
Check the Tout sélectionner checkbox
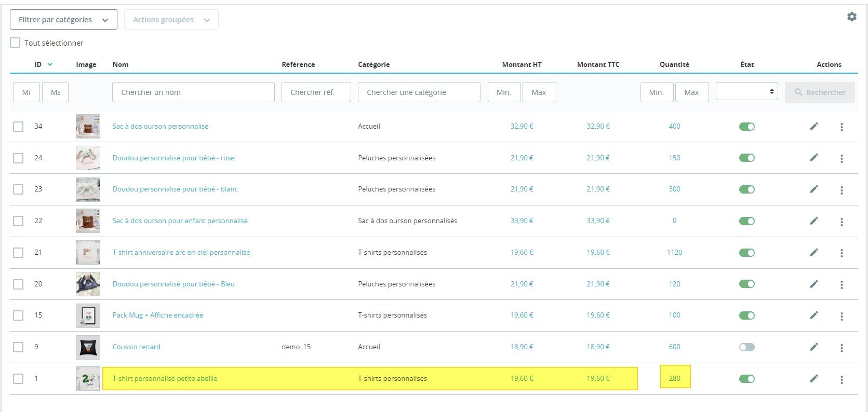click(16, 43)
